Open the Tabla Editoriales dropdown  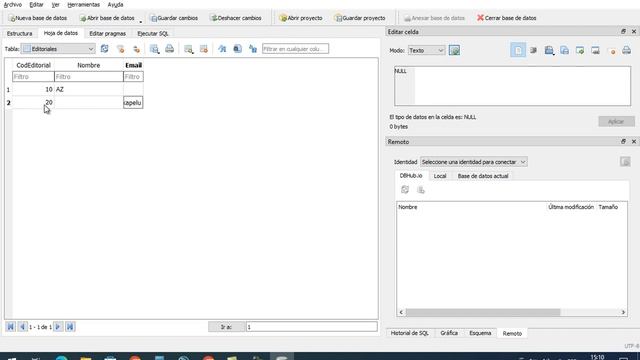[58, 49]
